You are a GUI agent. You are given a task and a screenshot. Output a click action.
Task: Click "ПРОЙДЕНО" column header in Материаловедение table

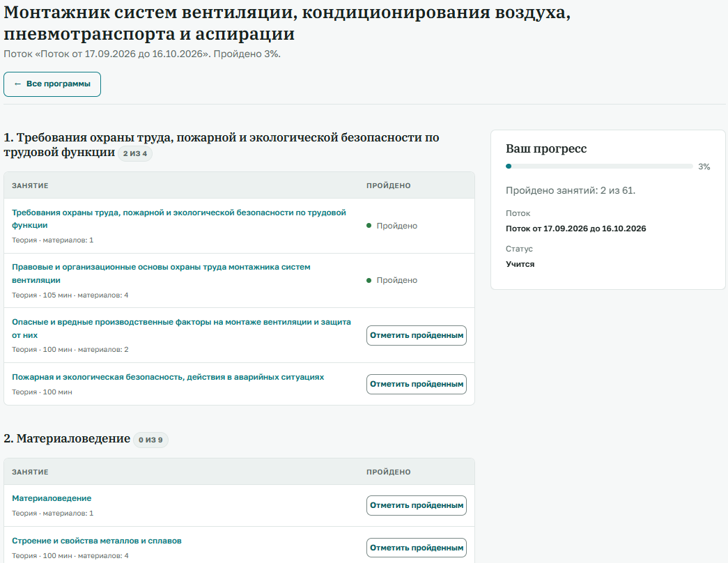point(388,472)
